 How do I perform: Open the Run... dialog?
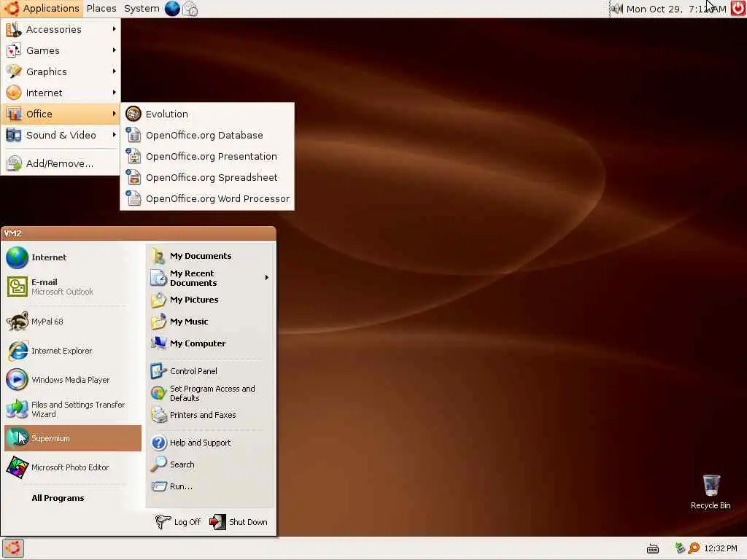click(209, 486)
